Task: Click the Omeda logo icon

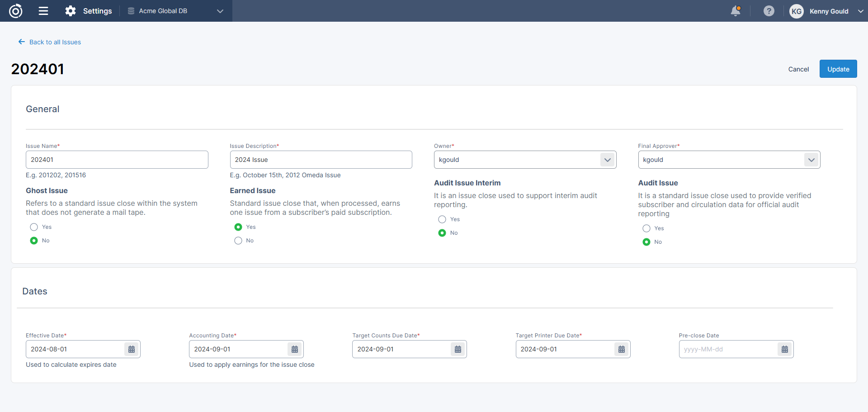Action: 16,11
